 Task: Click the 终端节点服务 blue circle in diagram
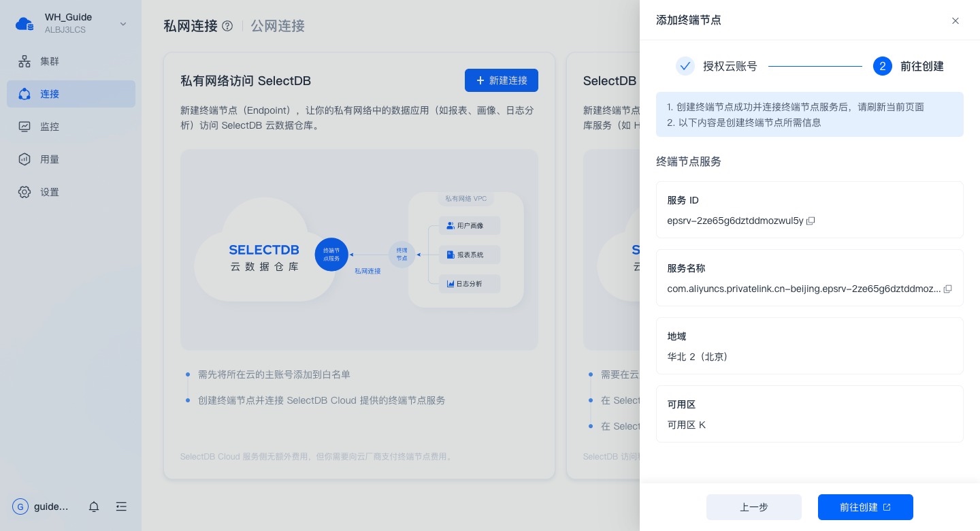pos(331,255)
